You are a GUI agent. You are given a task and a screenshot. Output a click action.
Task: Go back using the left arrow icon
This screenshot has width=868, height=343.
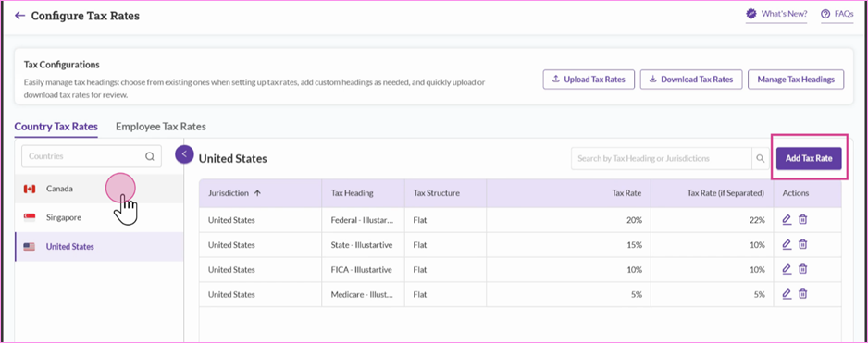tap(20, 16)
